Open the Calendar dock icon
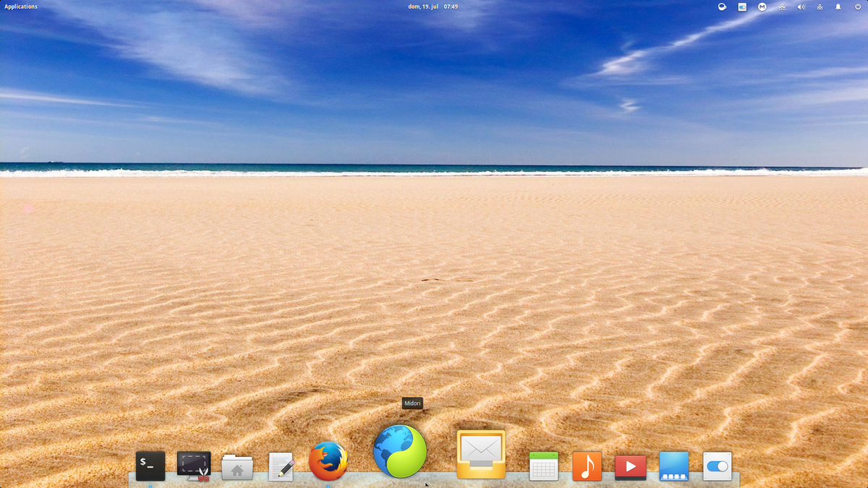 click(x=544, y=466)
